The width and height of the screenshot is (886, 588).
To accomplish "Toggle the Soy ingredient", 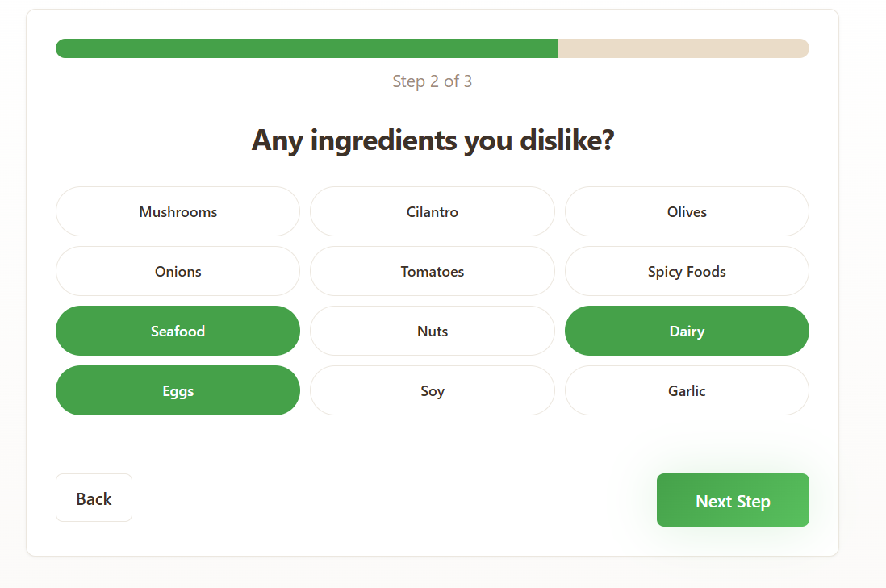I will [433, 390].
